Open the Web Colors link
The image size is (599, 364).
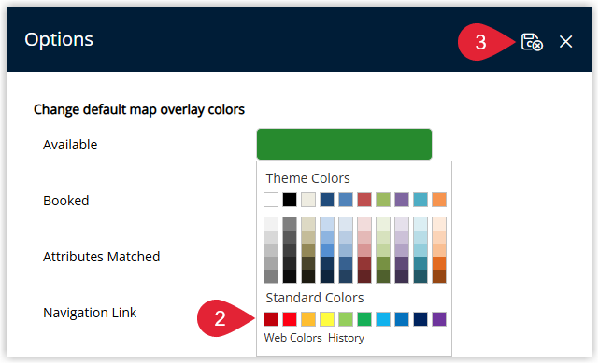coord(293,338)
